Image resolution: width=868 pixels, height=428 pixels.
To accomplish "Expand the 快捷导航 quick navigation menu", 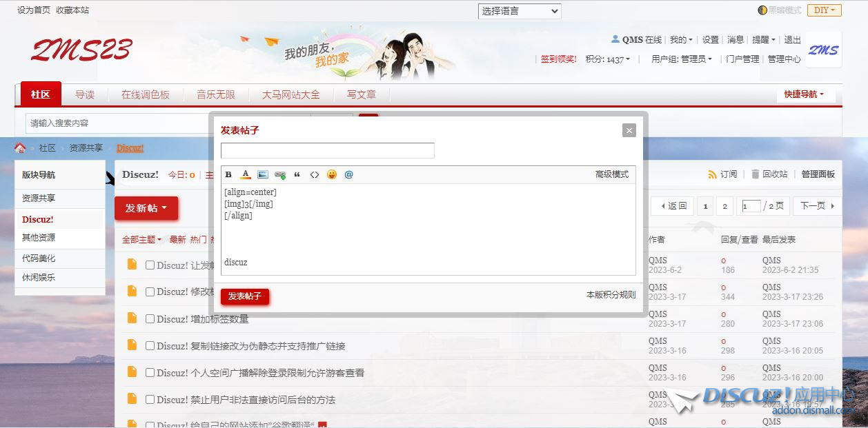I will tap(804, 94).
